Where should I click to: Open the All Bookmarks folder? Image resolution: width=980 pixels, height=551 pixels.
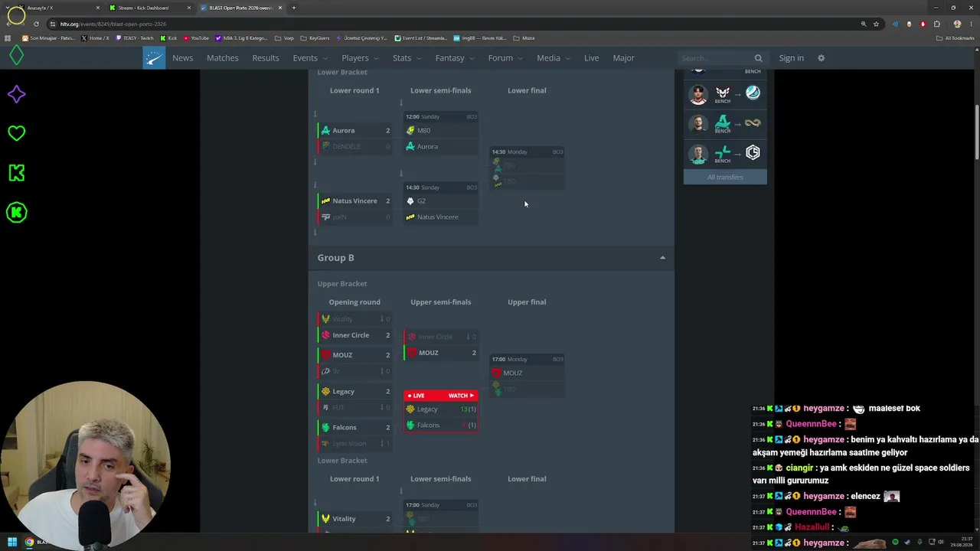[955, 38]
